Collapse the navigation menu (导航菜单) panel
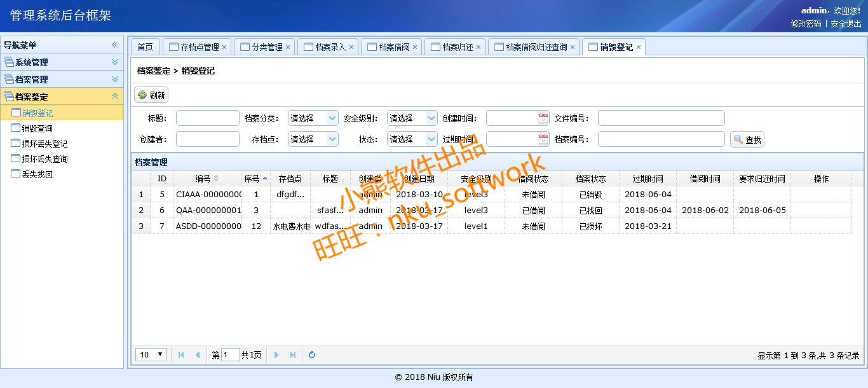The height and width of the screenshot is (388, 868). (x=115, y=45)
